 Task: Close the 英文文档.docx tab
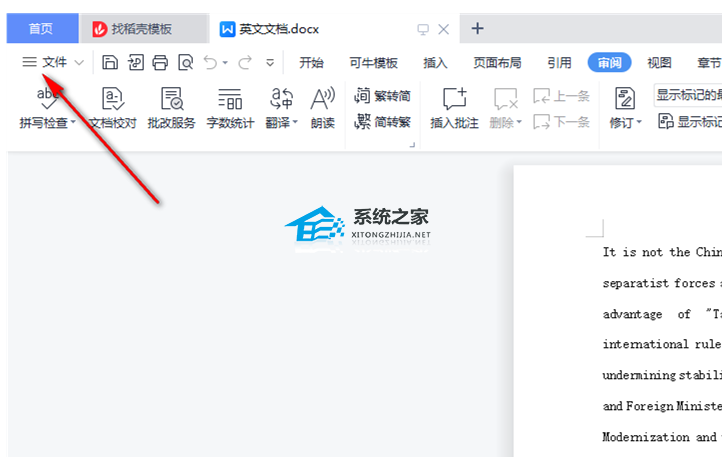(443, 29)
